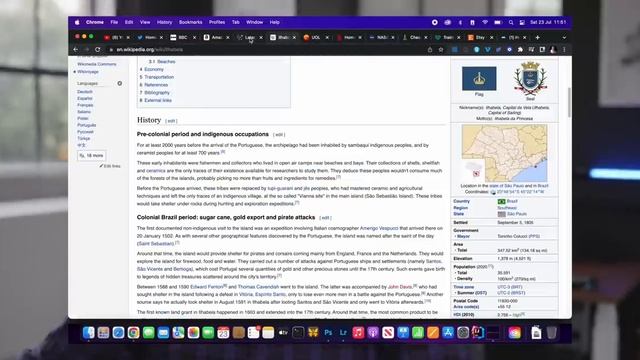Open Reminders from the Dock
This screenshot has width=640, height=360.
click(253, 333)
